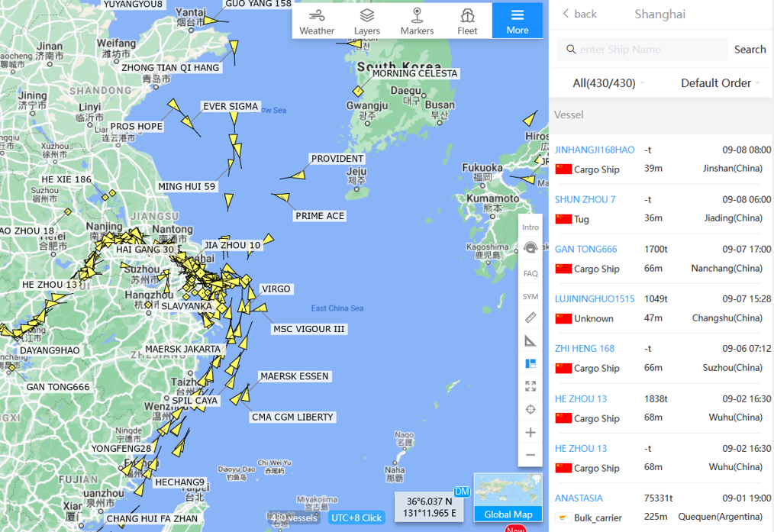Select the MORNING CELESTA ship marker label
Screen dimensions: 774x532
[x=414, y=73]
